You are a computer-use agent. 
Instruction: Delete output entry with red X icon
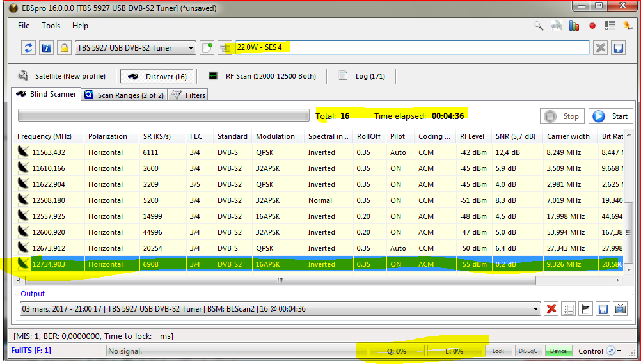(551, 309)
